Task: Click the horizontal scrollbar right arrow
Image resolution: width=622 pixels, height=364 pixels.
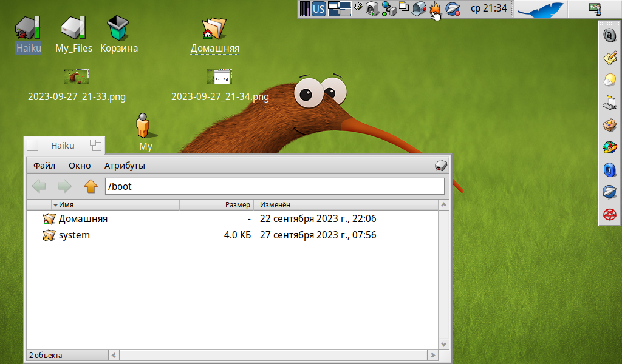Action: click(x=432, y=356)
